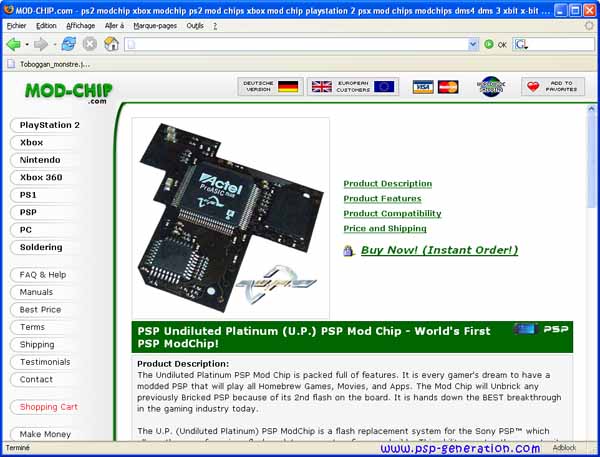Click the MasterCard logo
The width and height of the screenshot is (600, 457).
448,87
